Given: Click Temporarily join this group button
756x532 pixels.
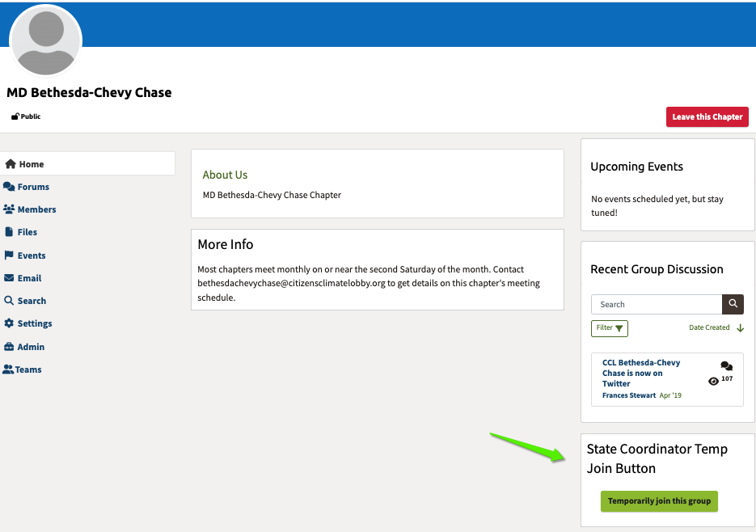Looking at the screenshot, I should click(659, 501).
